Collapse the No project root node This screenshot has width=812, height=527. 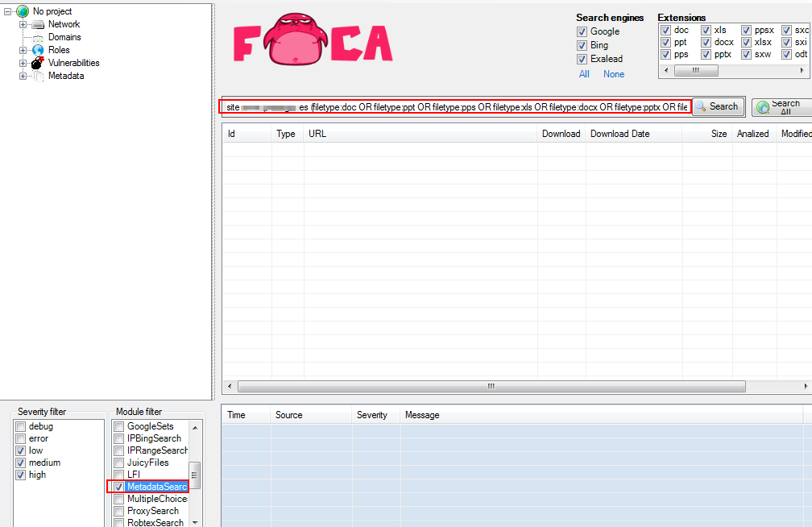tap(8, 11)
